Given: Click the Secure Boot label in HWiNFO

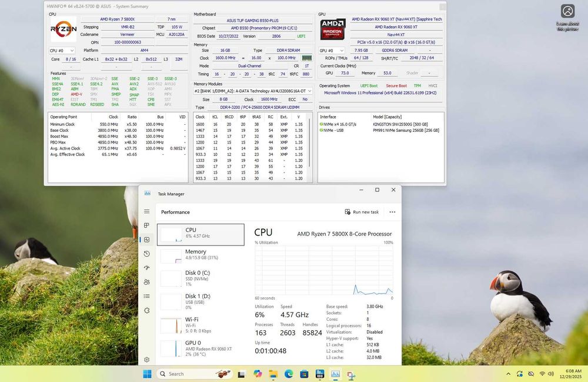Looking at the screenshot, I should pyautogui.click(x=396, y=85).
